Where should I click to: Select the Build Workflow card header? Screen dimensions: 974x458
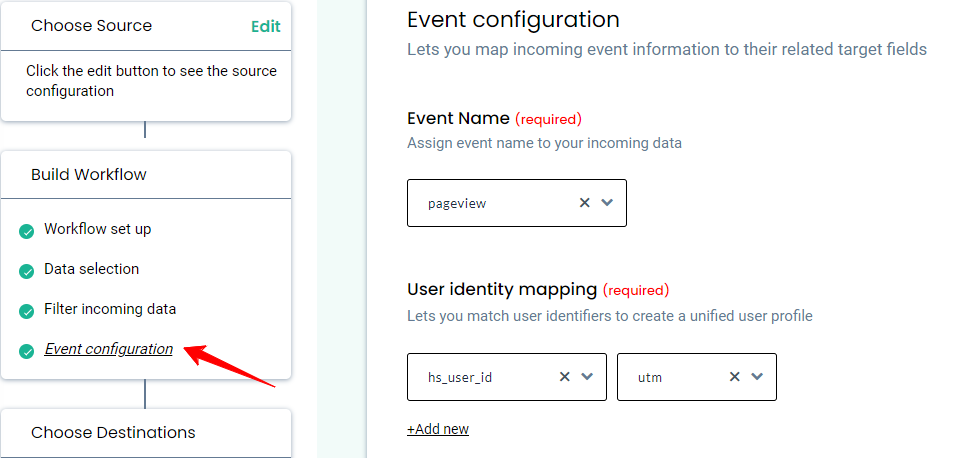coord(146,175)
